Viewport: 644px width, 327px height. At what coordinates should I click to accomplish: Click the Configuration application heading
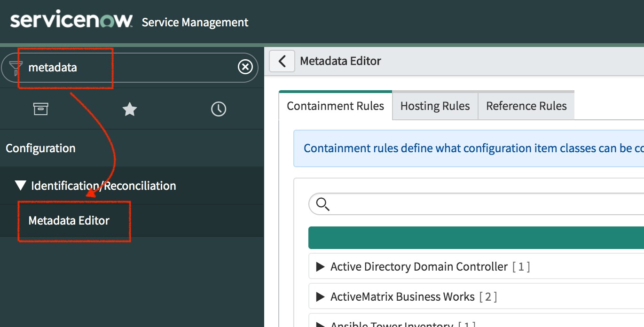[40, 148]
